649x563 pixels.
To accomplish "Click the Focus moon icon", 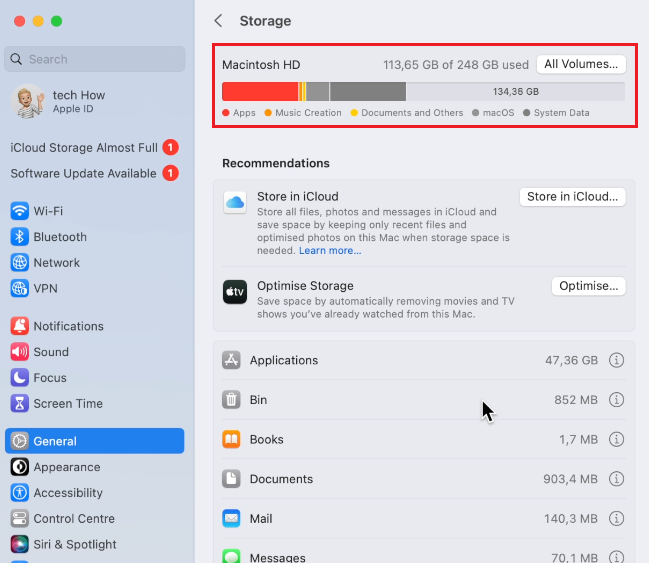I will 19,378.
